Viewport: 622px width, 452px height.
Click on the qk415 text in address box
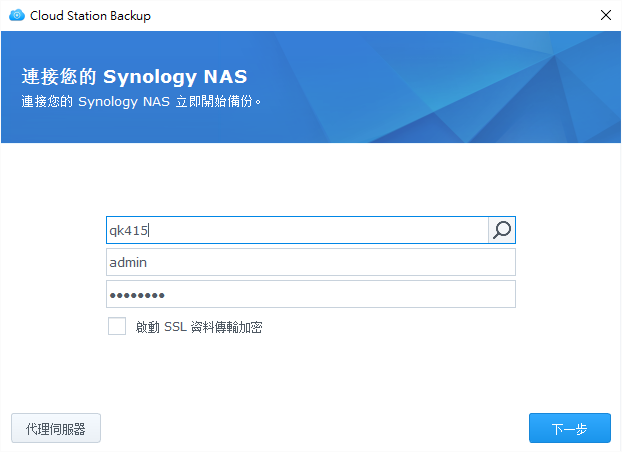[x=128, y=230]
